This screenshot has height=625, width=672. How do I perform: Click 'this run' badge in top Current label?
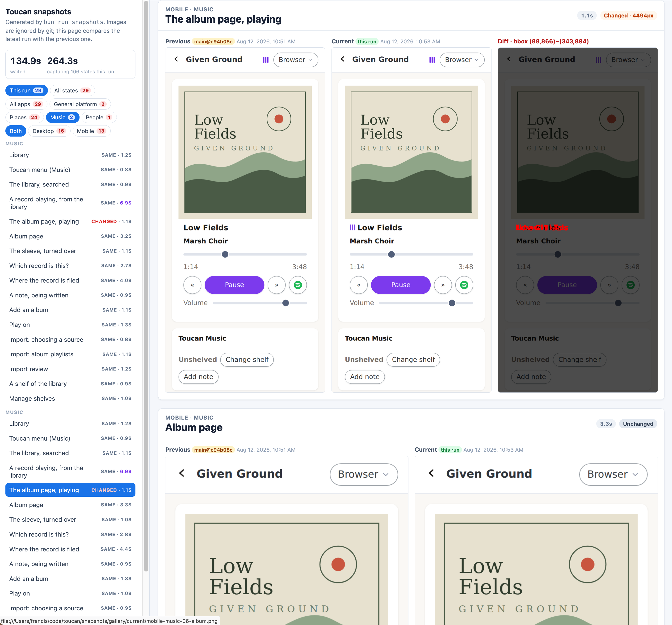(x=367, y=42)
